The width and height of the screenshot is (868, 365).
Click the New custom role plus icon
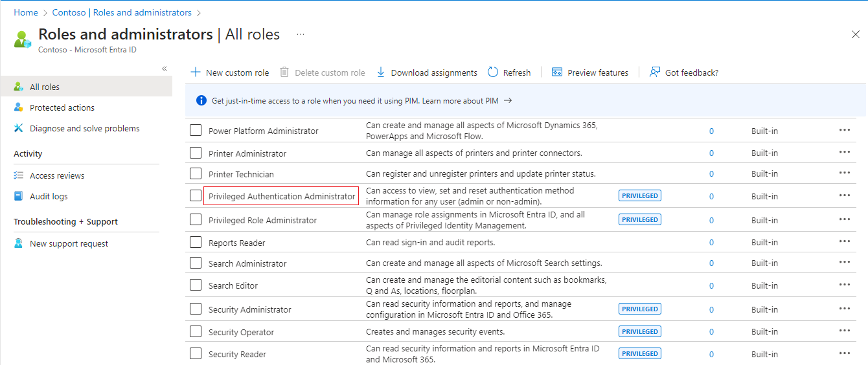coord(196,72)
